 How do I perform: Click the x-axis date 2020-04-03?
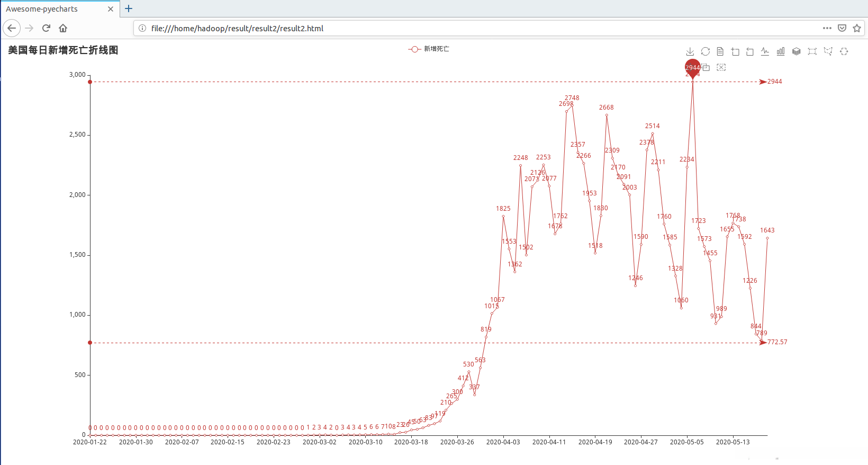point(503,442)
